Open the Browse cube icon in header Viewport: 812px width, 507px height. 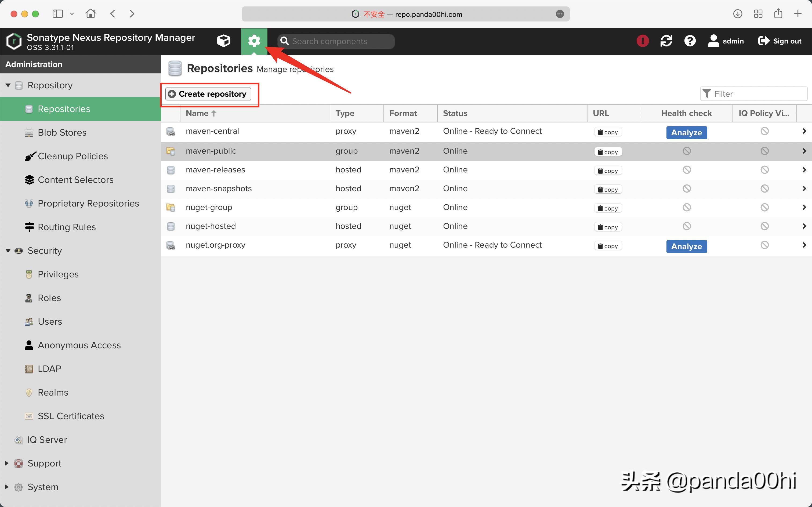224,41
